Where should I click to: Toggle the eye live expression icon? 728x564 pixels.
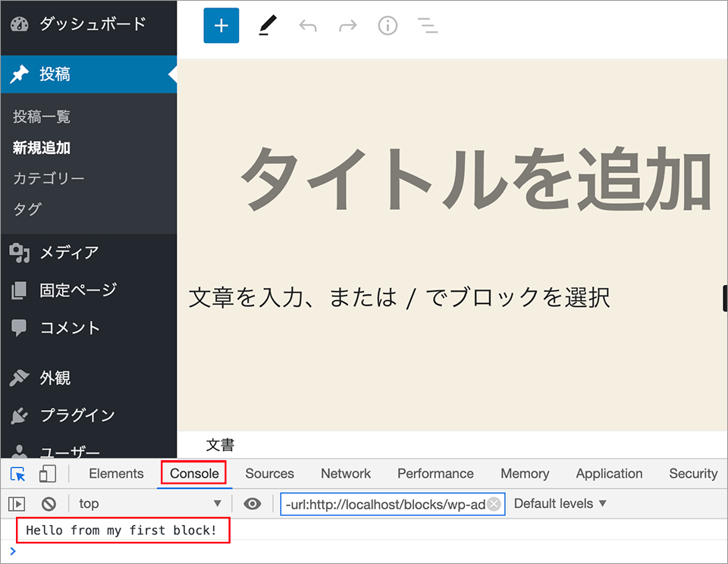253,503
